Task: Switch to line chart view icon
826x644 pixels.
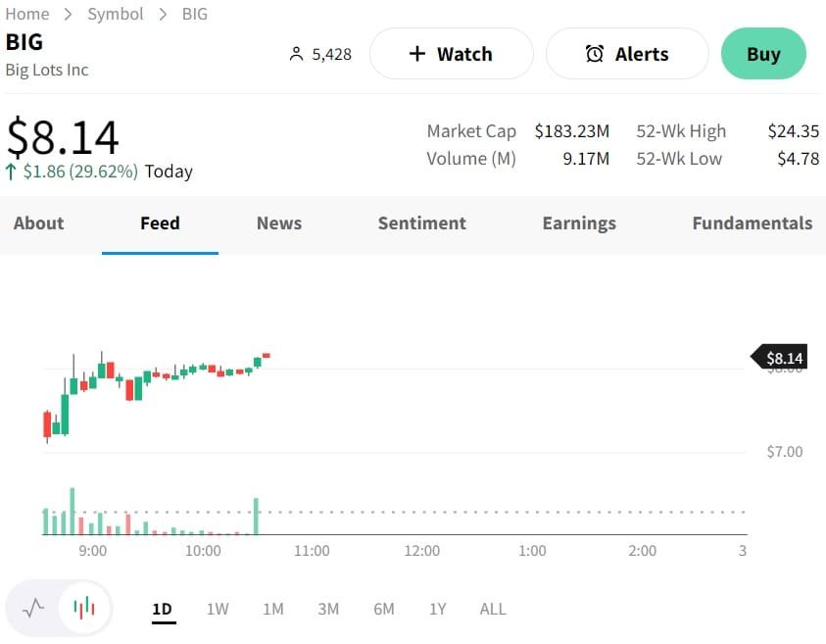Action: 33,608
